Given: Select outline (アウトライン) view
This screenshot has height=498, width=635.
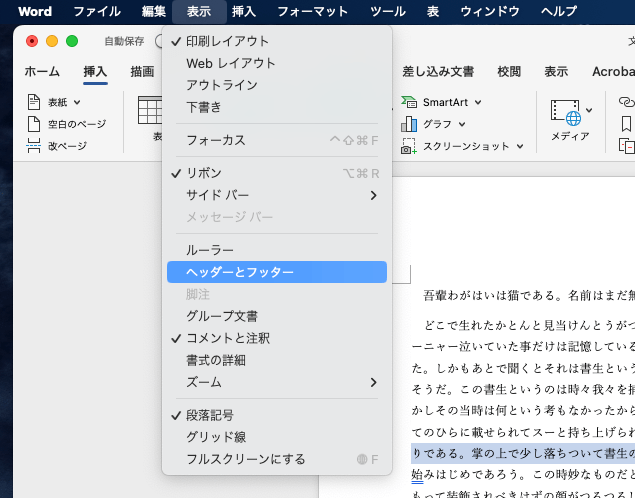Looking at the screenshot, I should point(277,85).
